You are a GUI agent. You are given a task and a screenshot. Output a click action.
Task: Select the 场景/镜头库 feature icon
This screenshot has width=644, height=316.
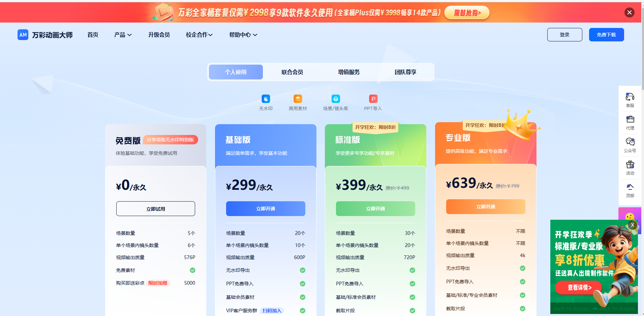336,99
